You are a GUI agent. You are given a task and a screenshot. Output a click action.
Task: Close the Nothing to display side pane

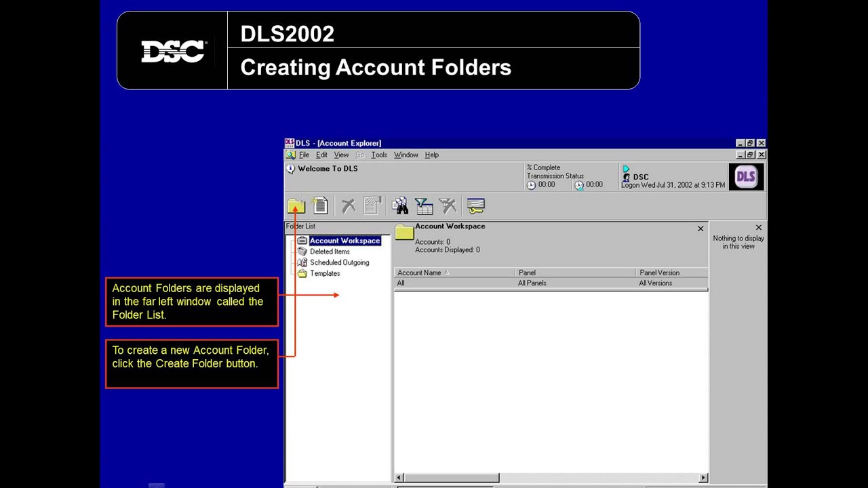click(x=758, y=227)
